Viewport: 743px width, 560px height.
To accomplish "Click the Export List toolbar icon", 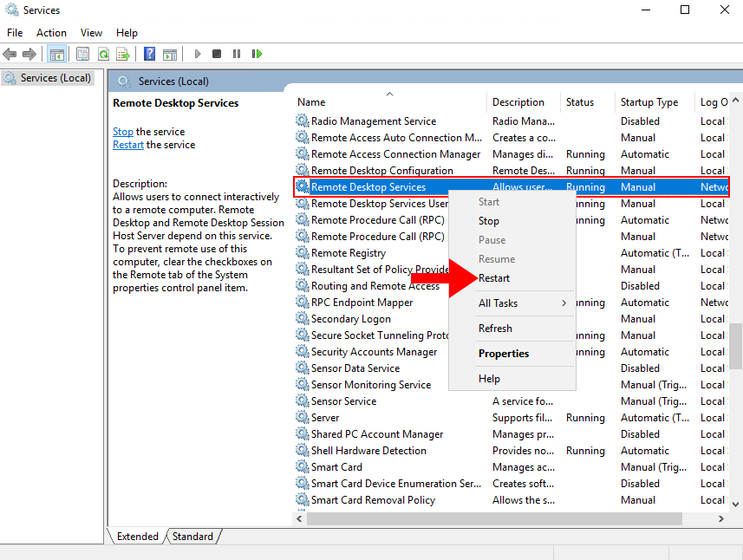I will (x=123, y=54).
